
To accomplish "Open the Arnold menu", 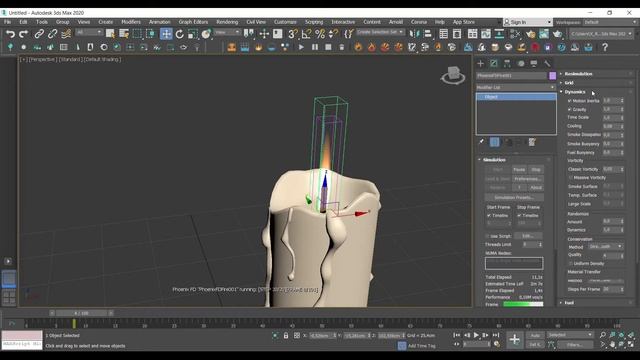I will 396,22.
